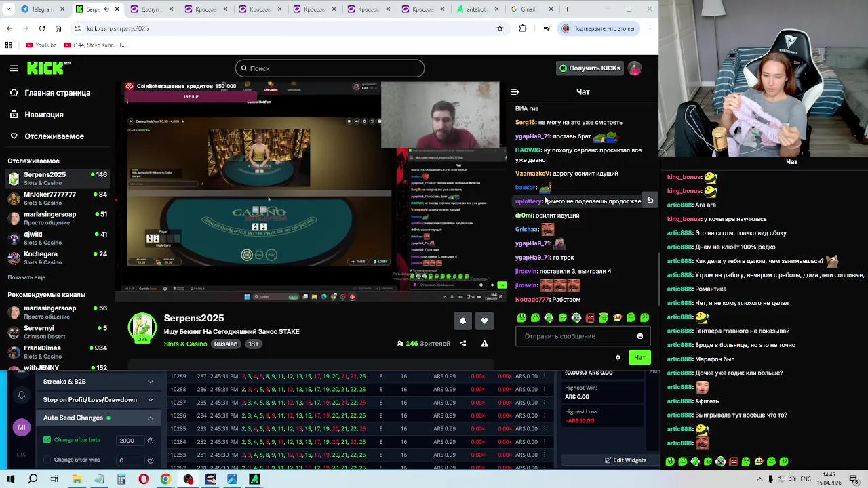
Task: Go to Главная страница in sidebar
Action: [x=58, y=93]
